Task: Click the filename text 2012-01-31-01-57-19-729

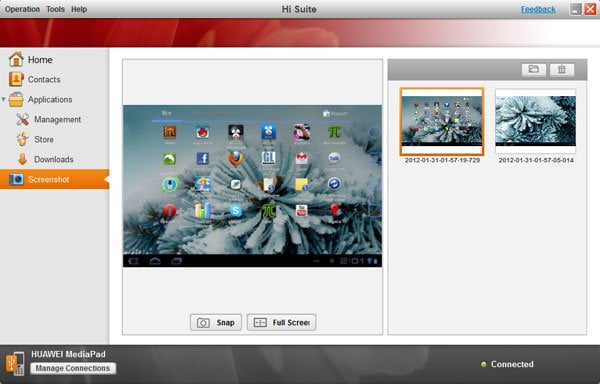Action: (442, 160)
